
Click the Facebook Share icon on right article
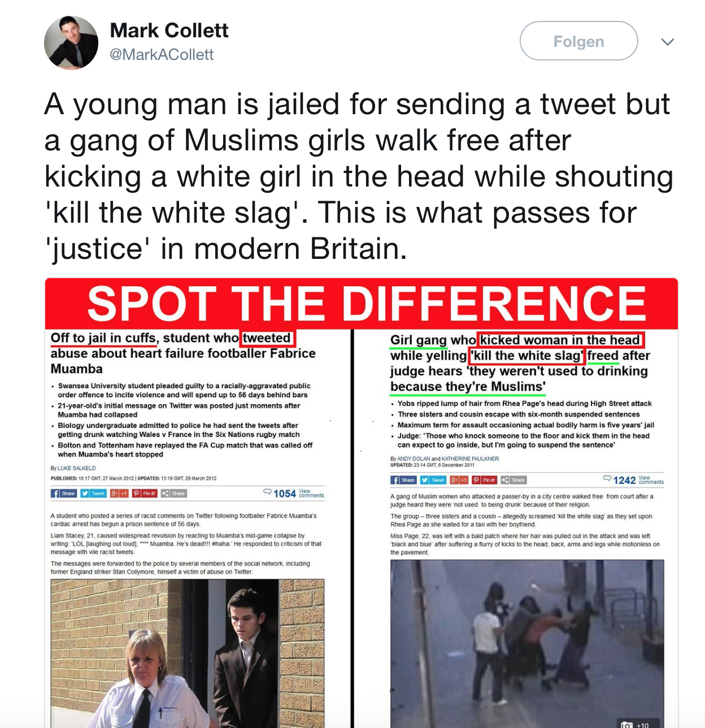403,480
